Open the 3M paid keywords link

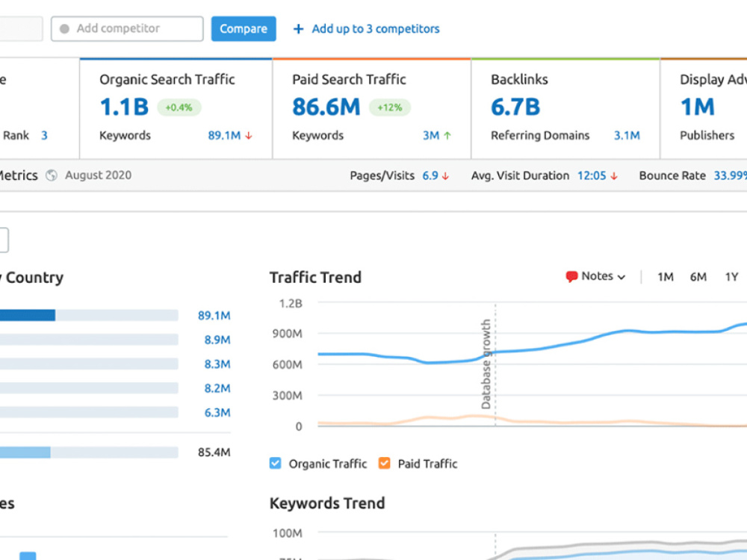click(431, 136)
